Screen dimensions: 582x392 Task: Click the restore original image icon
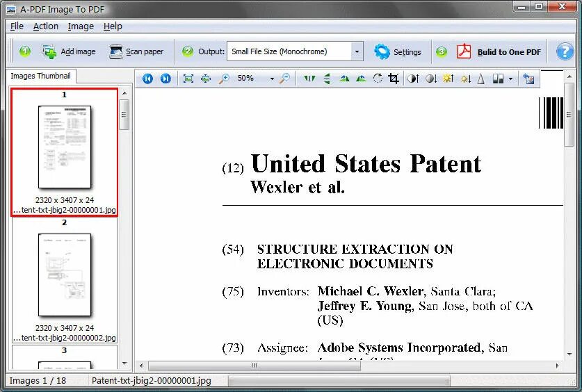coord(528,79)
